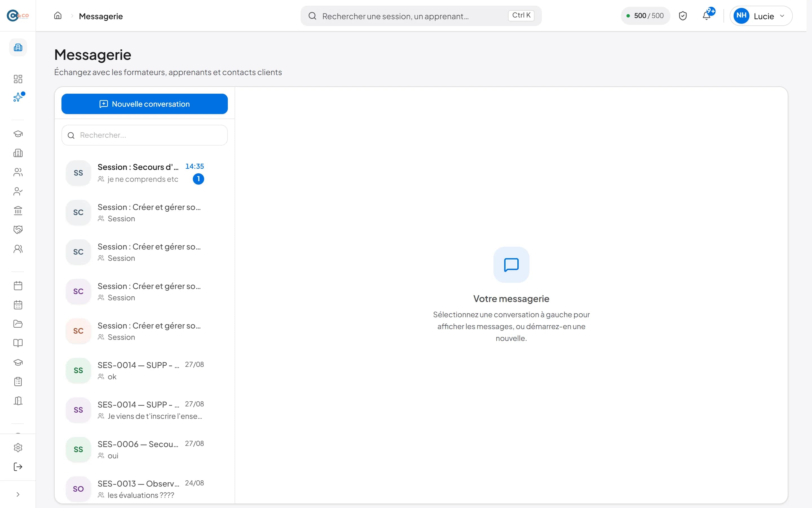Image resolution: width=812 pixels, height=508 pixels.
Task: Open the Session : Secours d'... conversation
Action: tap(145, 173)
